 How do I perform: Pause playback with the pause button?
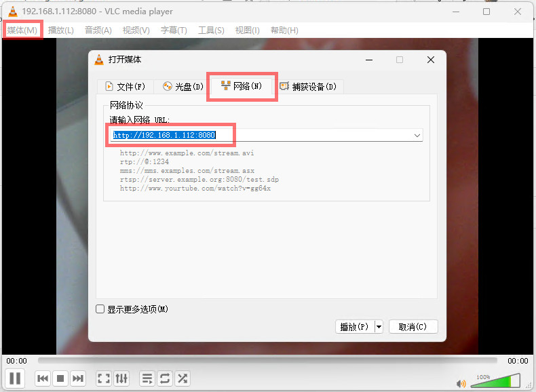[x=15, y=378]
